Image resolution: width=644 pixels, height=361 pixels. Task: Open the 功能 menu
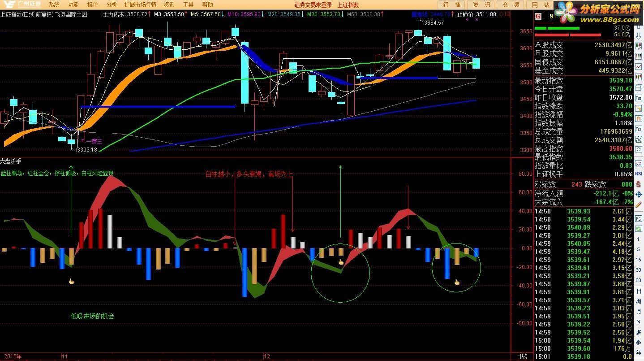(x=73, y=4)
